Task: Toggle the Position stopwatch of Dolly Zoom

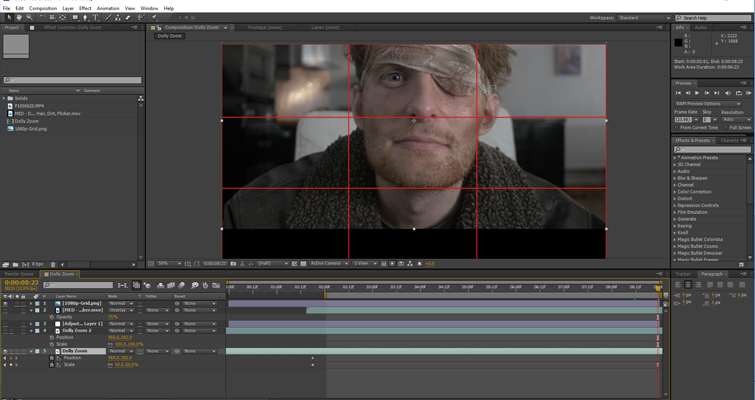Action: pos(53,358)
